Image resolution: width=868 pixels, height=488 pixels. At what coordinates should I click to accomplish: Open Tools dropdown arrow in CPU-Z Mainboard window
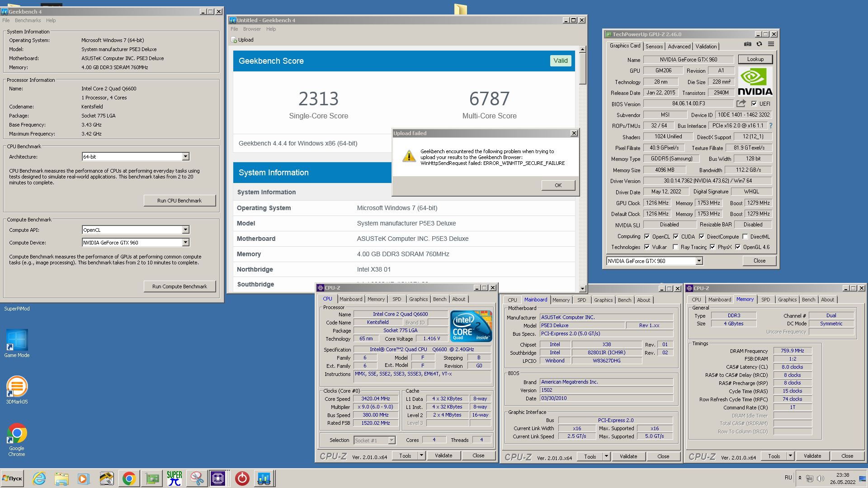point(606,456)
